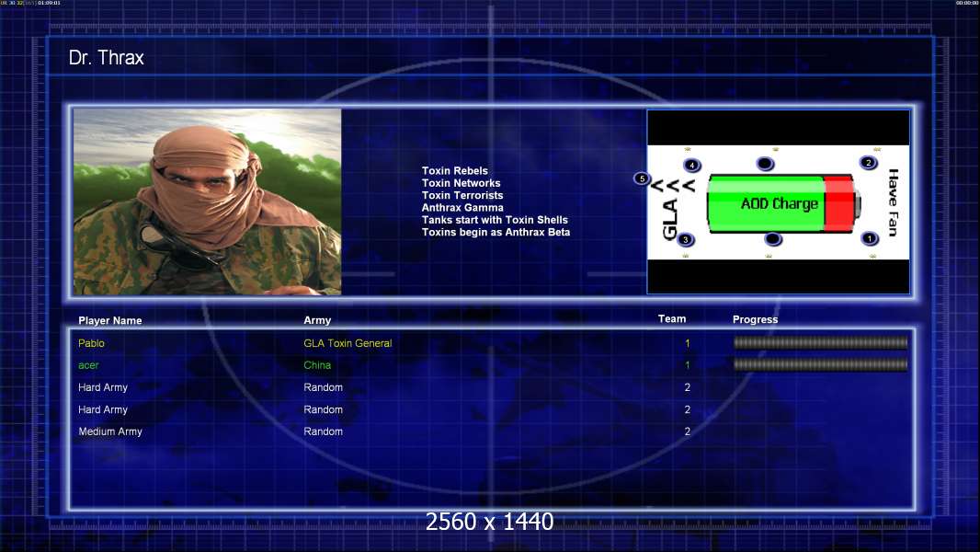Click the red section of the battery graphic
The width and height of the screenshot is (980, 552).
pyautogui.click(x=838, y=204)
